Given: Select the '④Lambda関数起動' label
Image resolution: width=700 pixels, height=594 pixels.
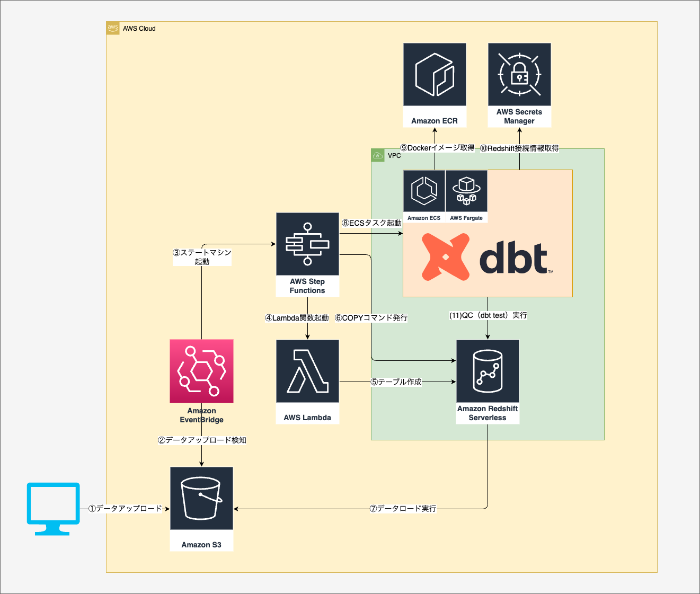Looking at the screenshot, I should 297,318.
